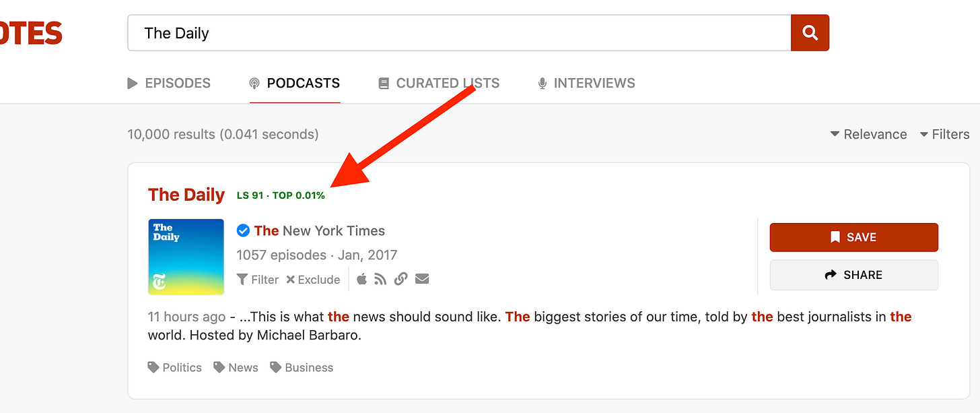This screenshot has height=413, width=980.
Task: Open The Daily podcast title link
Action: pyautogui.click(x=186, y=195)
